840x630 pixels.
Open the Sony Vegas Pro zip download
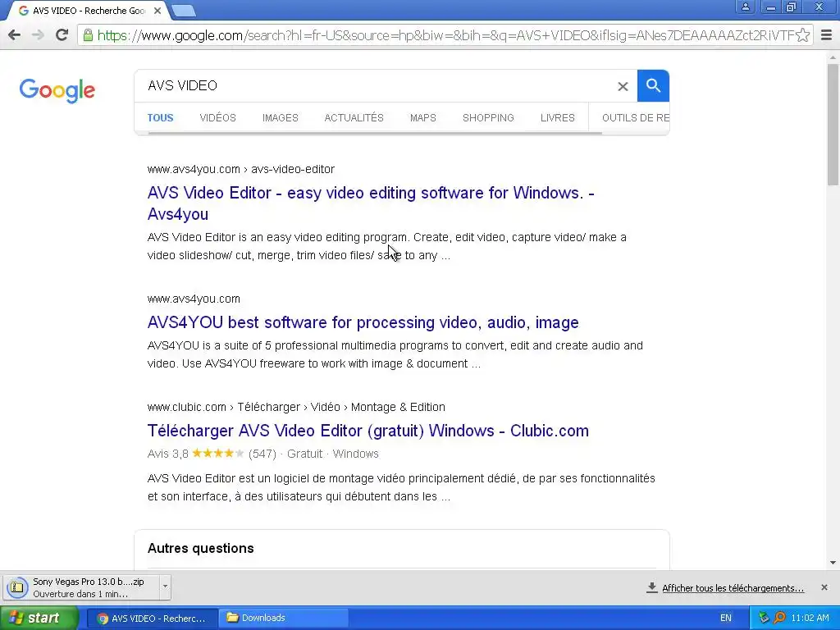pyautogui.click(x=81, y=587)
